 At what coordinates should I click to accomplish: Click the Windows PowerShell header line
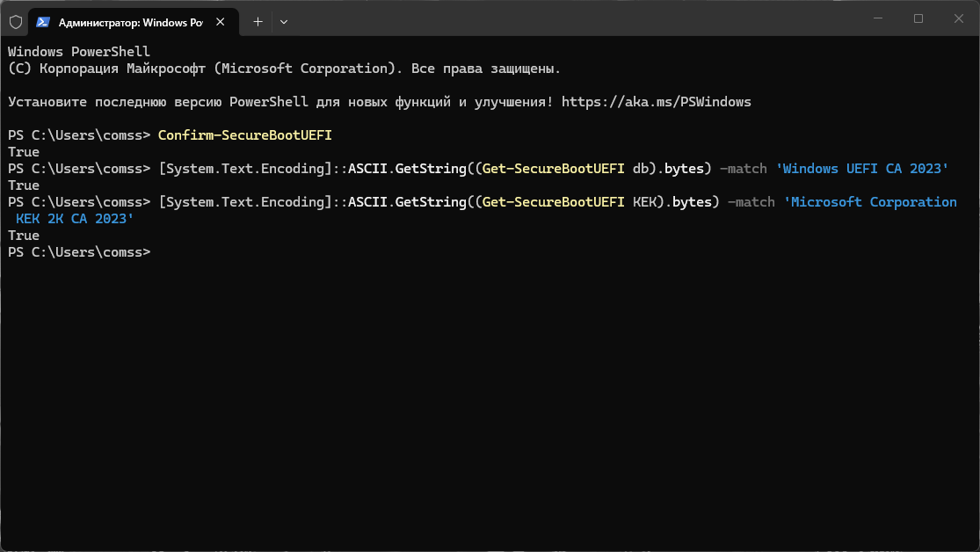point(79,52)
